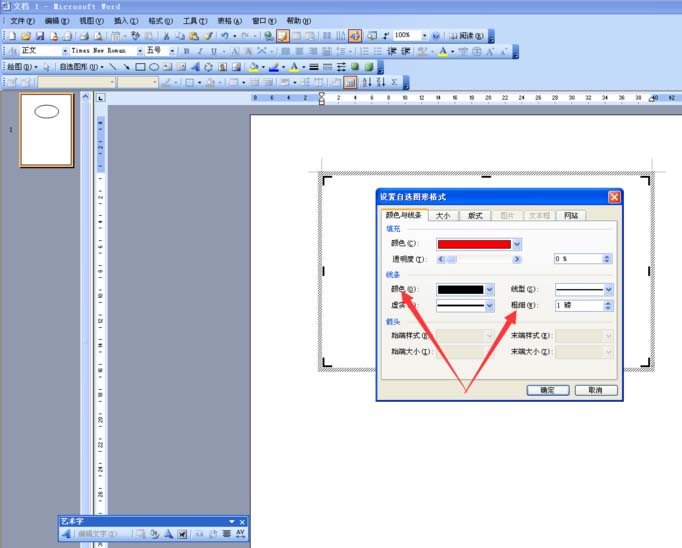
Task: Click the Sort Ascending A-Z icon
Action: pyautogui.click(x=367, y=82)
